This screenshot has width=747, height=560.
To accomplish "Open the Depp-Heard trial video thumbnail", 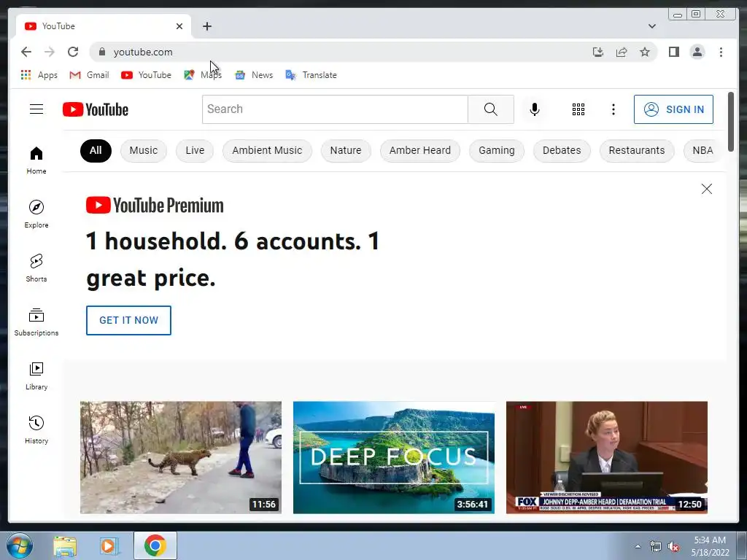I will [x=606, y=458].
